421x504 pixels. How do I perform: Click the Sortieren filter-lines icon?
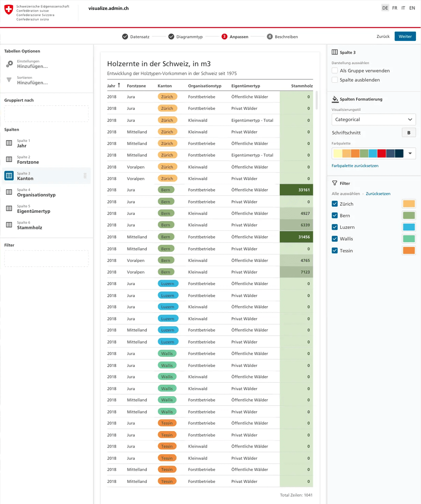pos(9,80)
